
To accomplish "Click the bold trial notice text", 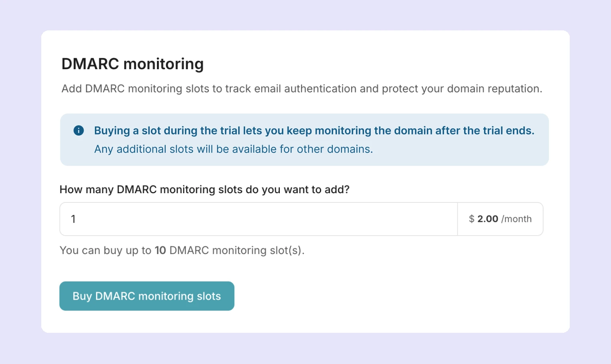I will [314, 130].
